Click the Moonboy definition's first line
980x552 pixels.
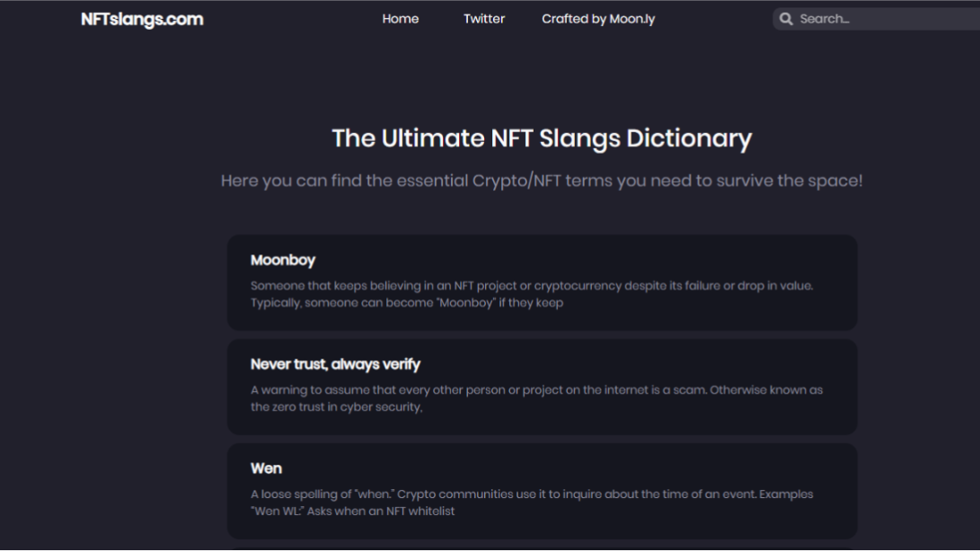tap(532, 286)
